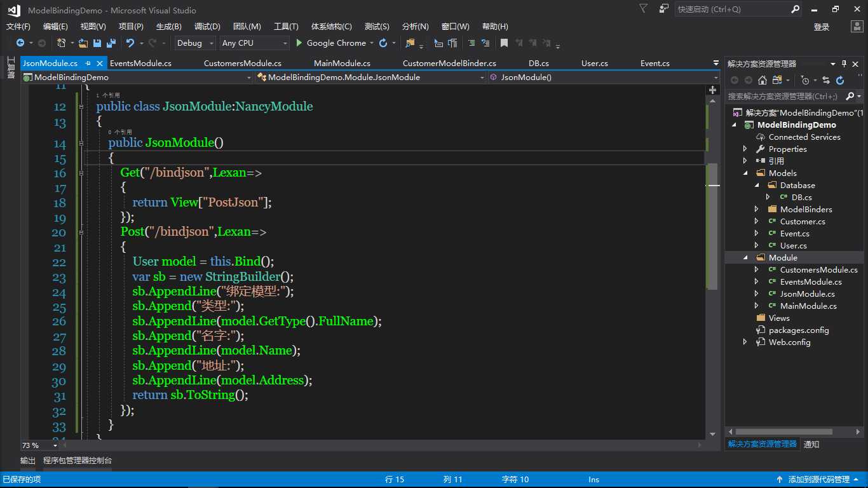The height and width of the screenshot is (488, 868).
Task: Click the Save All toolbar icon
Action: tap(111, 43)
